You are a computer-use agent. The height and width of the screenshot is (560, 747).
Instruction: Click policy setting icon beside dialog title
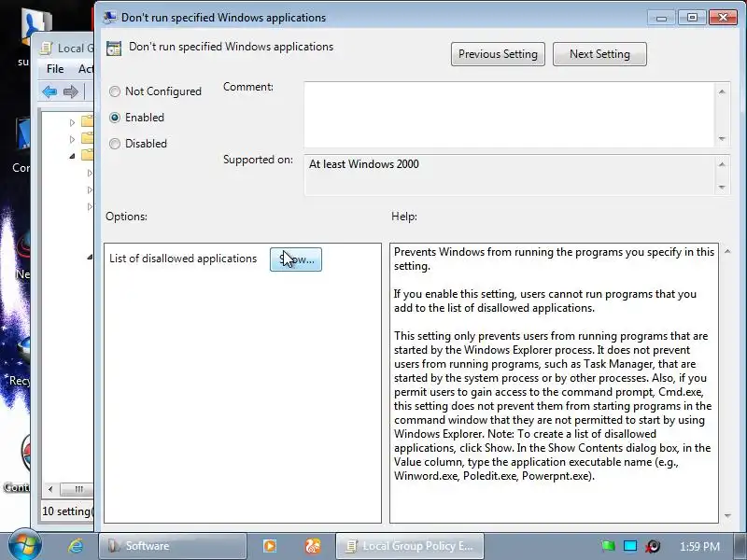tap(114, 49)
